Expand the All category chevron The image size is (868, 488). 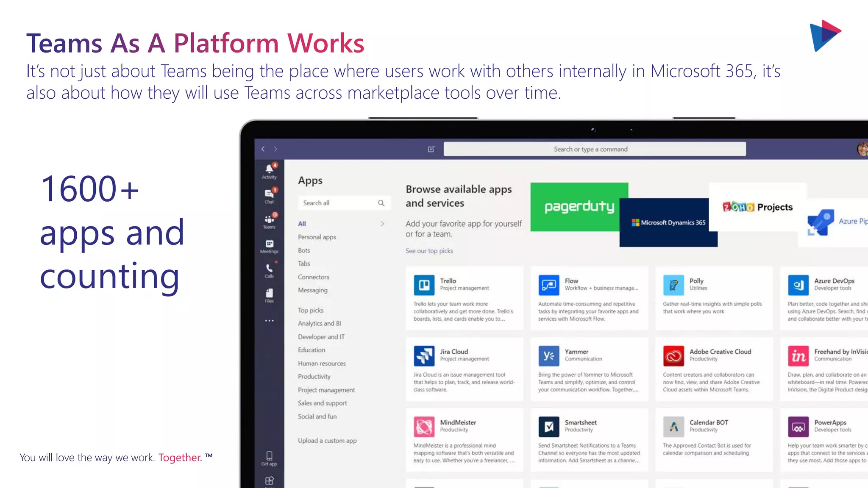(382, 224)
